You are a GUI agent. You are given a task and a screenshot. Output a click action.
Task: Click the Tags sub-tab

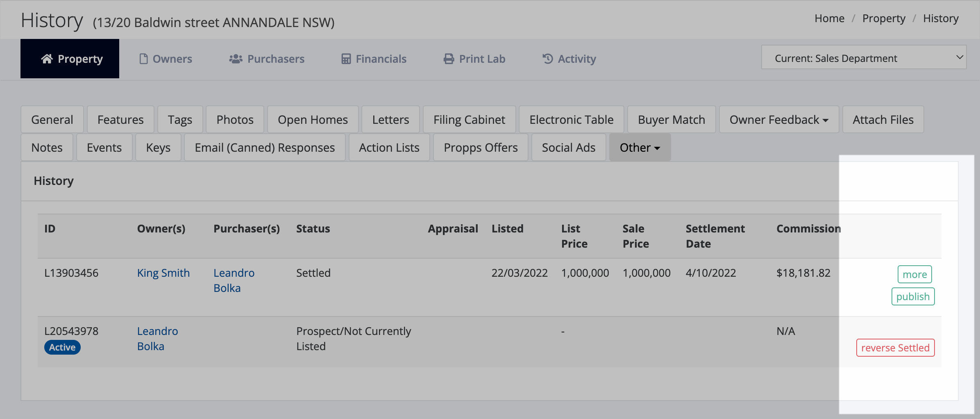(180, 119)
